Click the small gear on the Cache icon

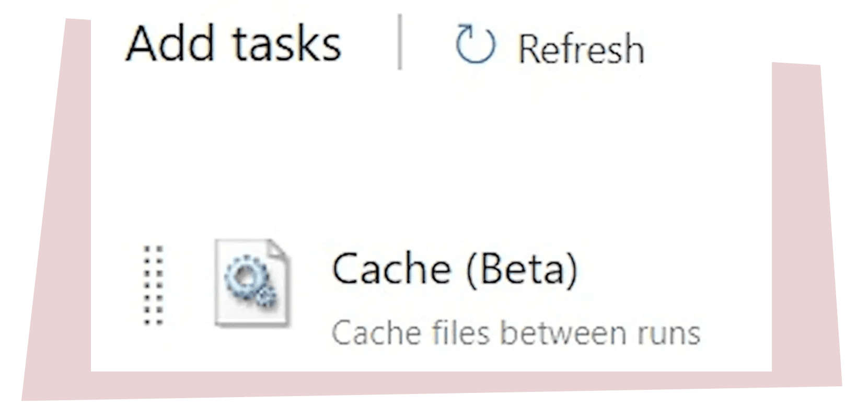pyautogui.click(x=267, y=298)
